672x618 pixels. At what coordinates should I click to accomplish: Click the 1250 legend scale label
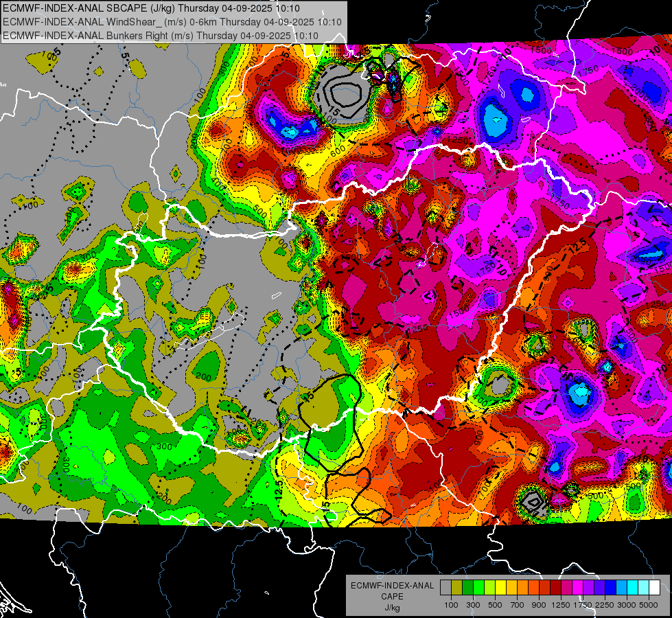click(561, 605)
